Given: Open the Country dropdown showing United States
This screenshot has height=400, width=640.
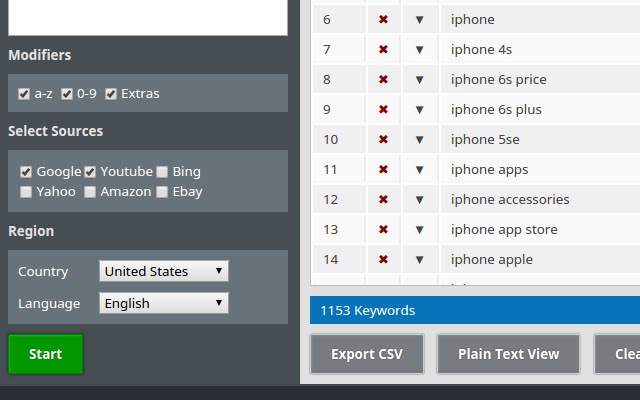Looking at the screenshot, I should [164, 271].
